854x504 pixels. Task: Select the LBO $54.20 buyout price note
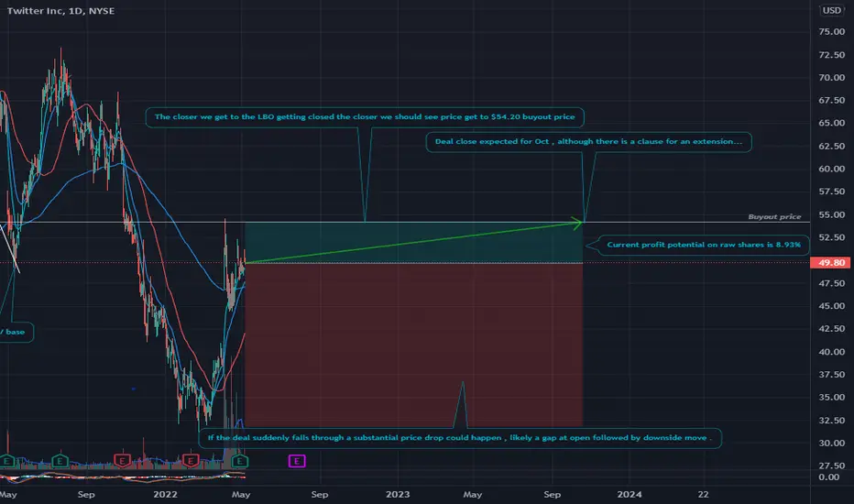(x=365, y=117)
